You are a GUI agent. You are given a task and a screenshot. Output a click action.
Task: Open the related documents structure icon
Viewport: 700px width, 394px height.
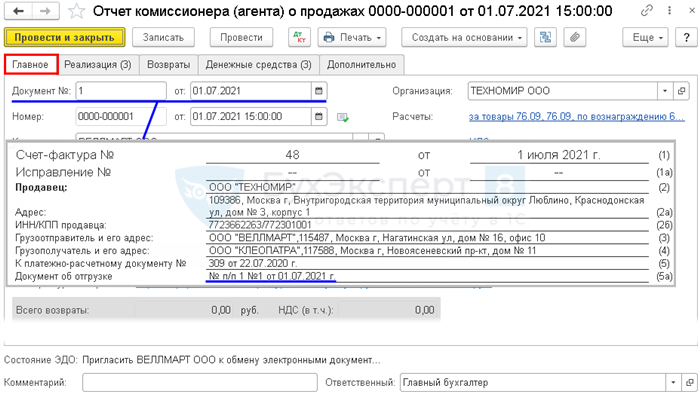coord(545,37)
